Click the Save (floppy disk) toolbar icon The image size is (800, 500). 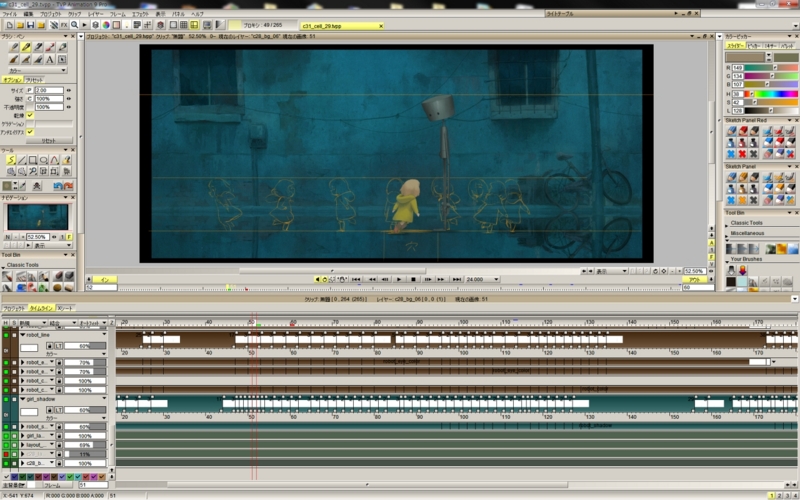(x=31, y=25)
